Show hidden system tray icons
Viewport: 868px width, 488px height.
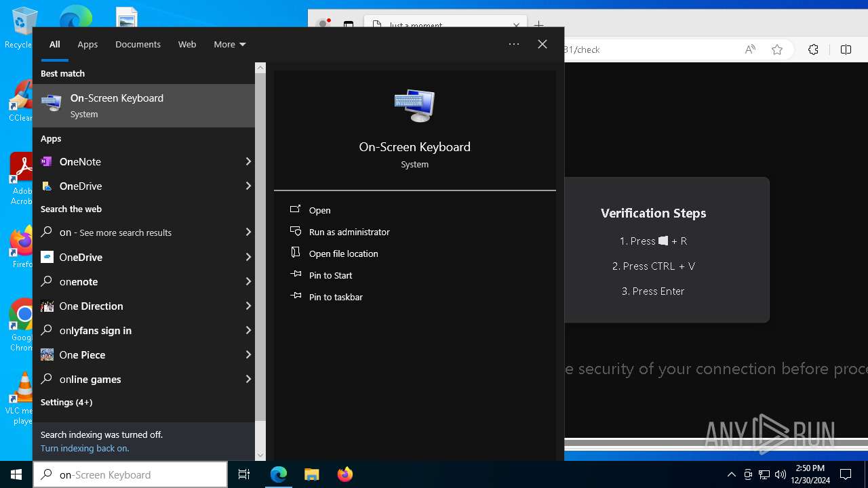coord(731,474)
